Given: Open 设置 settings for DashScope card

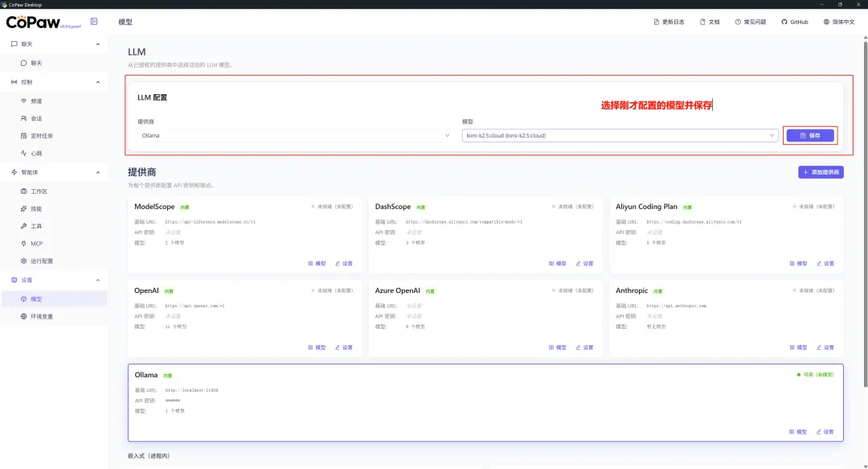Looking at the screenshot, I should point(584,263).
